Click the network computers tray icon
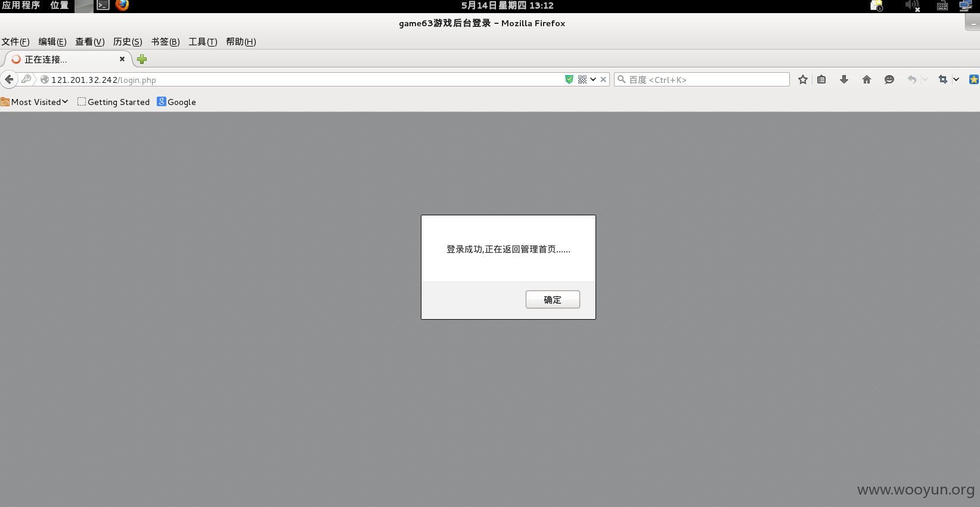The image size is (980, 507). [x=966, y=6]
